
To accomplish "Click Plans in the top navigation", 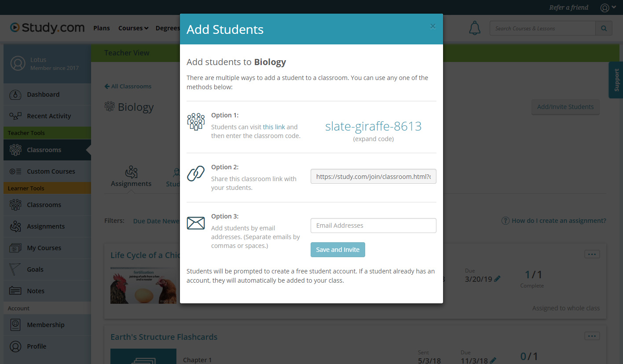I will pyautogui.click(x=102, y=28).
